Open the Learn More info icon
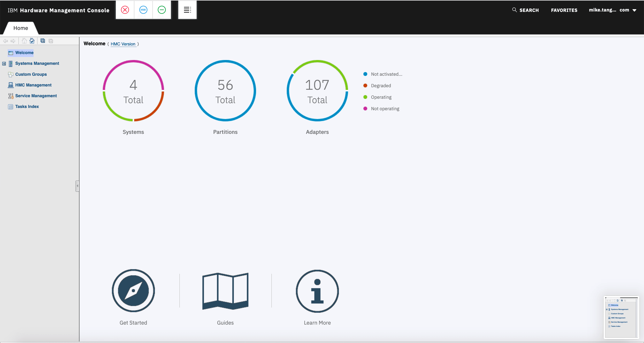The image size is (644, 343). tap(317, 291)
